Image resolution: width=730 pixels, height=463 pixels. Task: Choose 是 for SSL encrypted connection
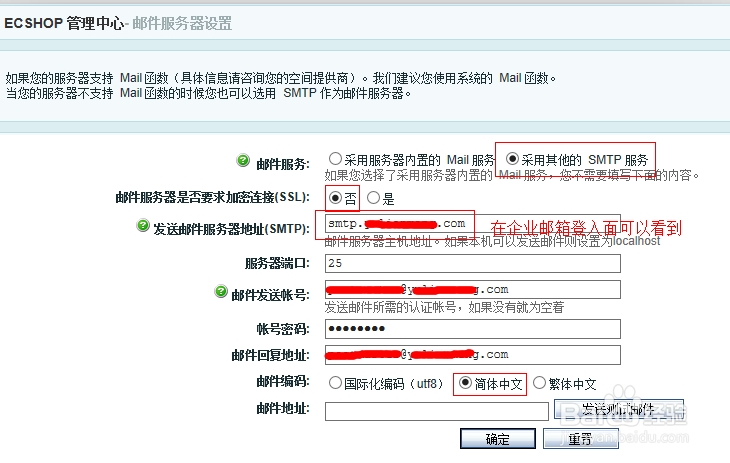coord(373,198)
